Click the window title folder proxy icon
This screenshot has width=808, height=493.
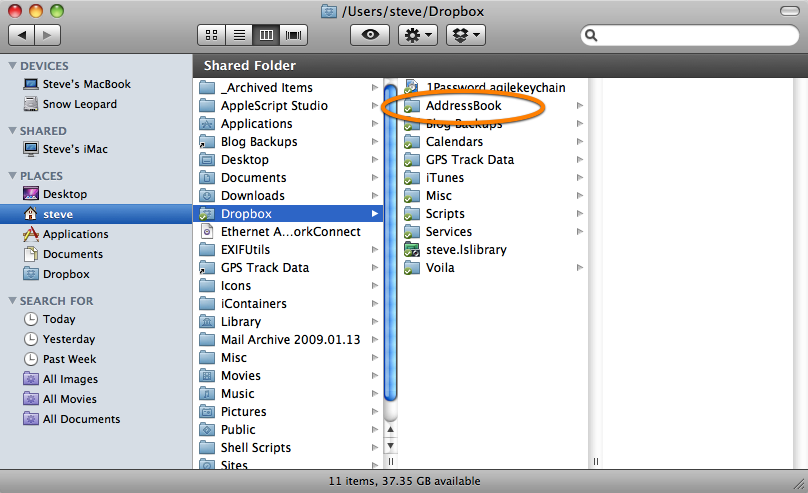pyautogui.click(x=329, y=11)
